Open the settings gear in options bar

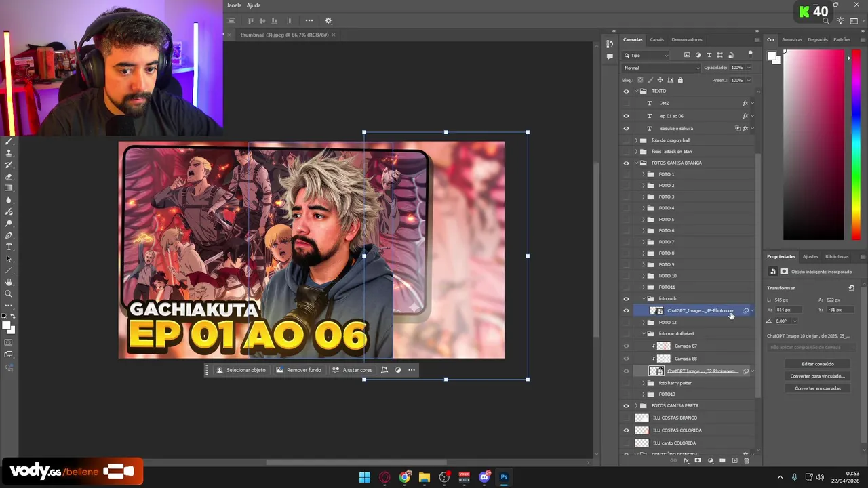point(328,21)
